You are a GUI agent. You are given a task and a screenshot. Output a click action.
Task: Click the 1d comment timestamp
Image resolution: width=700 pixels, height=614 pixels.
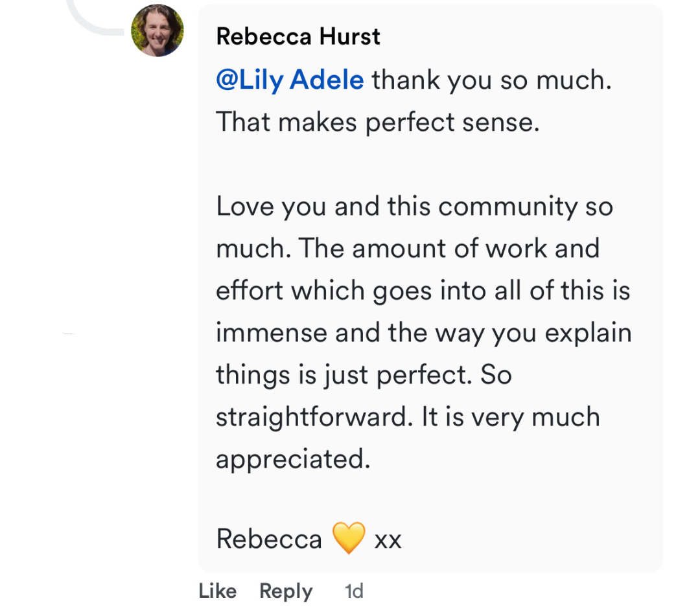(354, 591)
